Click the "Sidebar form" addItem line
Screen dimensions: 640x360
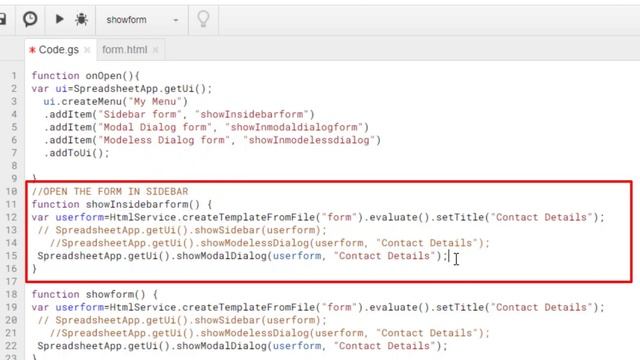pos(179,114)
